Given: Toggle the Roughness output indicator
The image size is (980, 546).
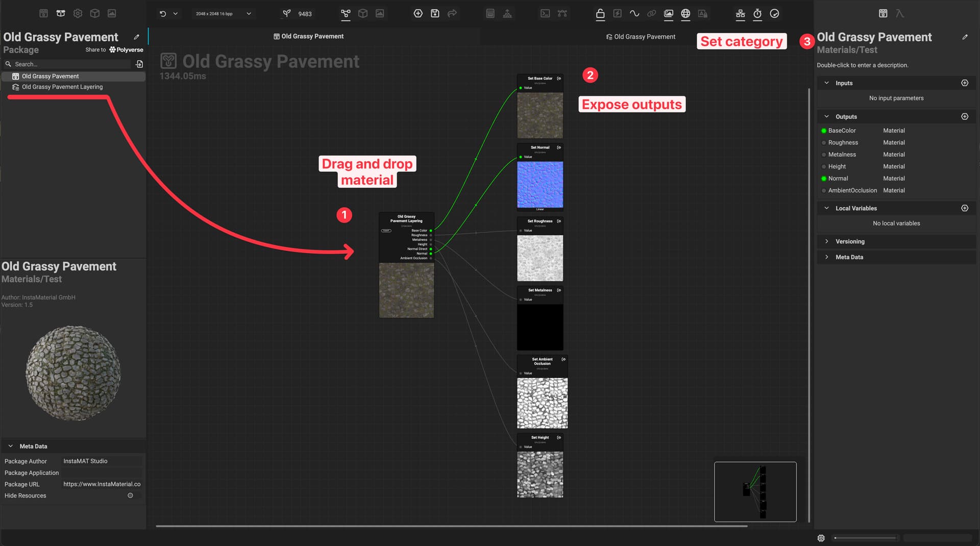Looking at the screenshot, I should tap(824, 143).
